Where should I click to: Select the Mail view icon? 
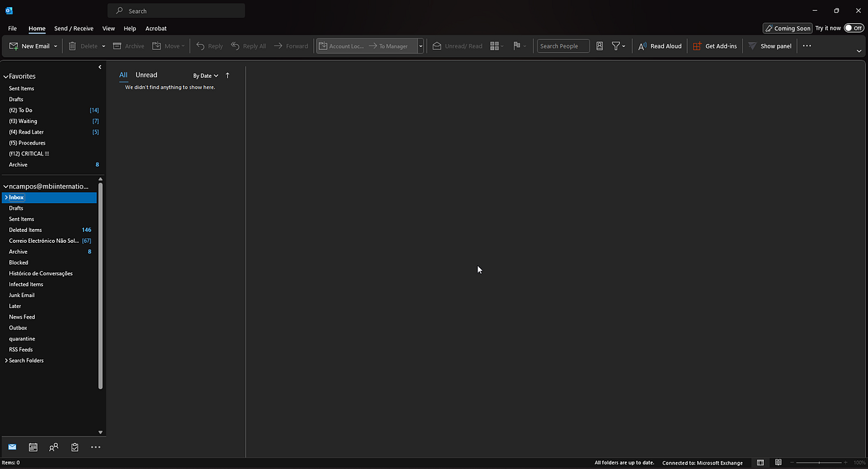tap(12, 447)
